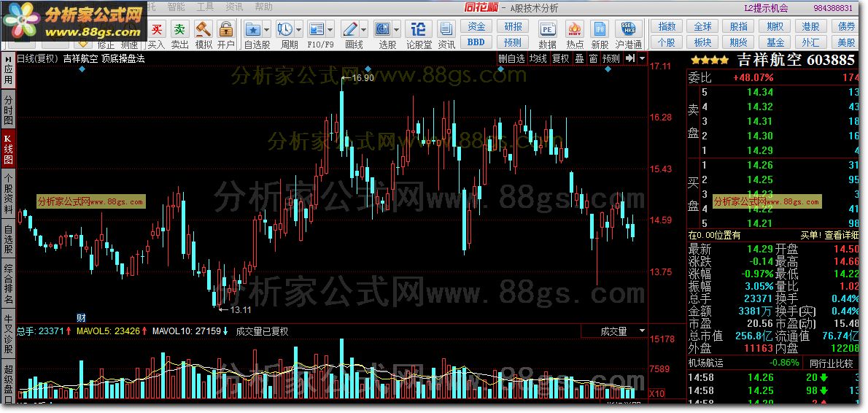868x413 pixels.
Task: Toggle the 叠 overlay option
Action: coord(579,58)
